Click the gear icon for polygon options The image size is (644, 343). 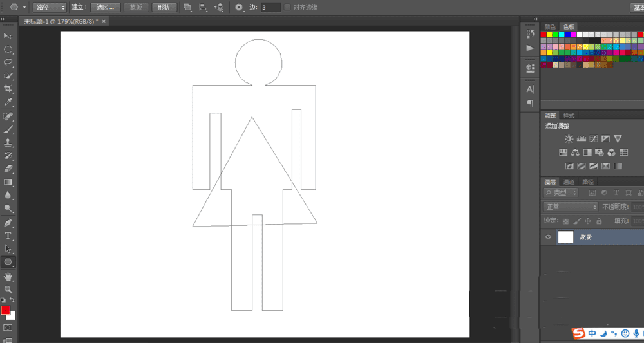(239, 7)
